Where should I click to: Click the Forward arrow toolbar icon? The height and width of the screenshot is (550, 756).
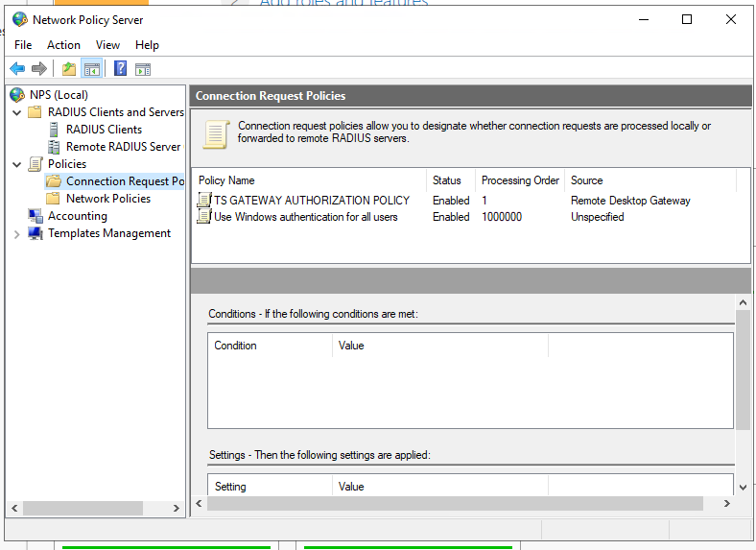[x=39, y=68]
